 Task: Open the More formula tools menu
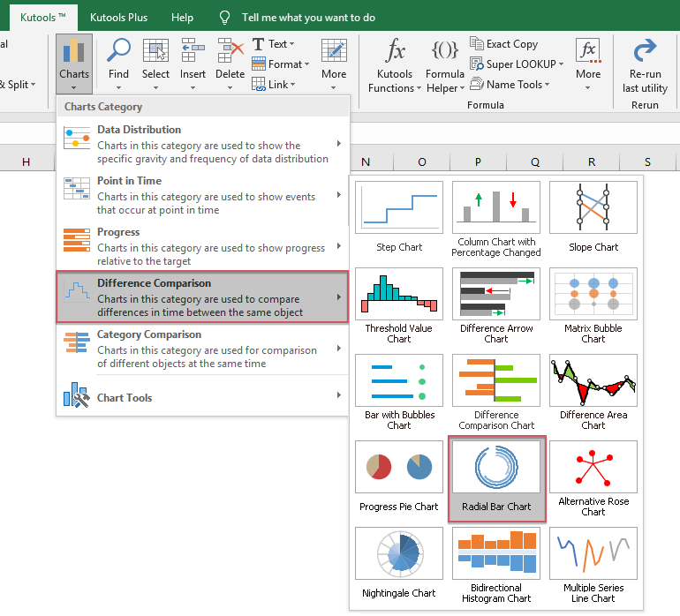[588, 64]
